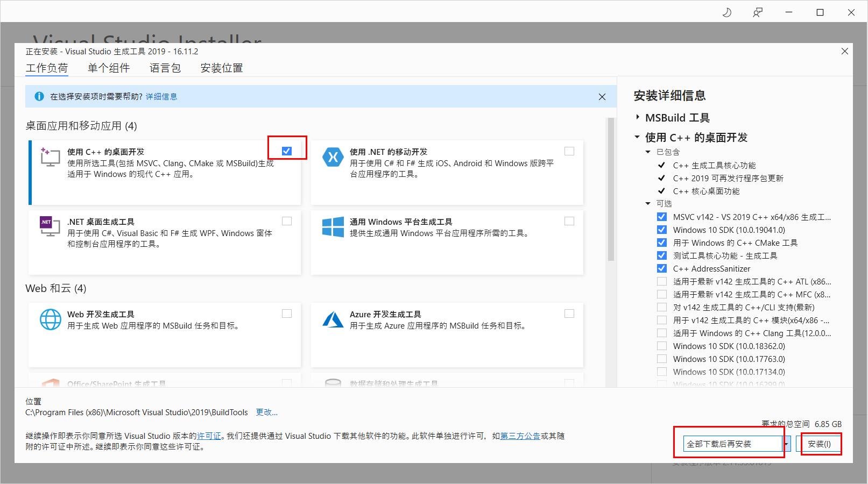Screen dimensions: 868x484
Task: Check .NET 桌面生成工具 workload
Action: [287, 221]
